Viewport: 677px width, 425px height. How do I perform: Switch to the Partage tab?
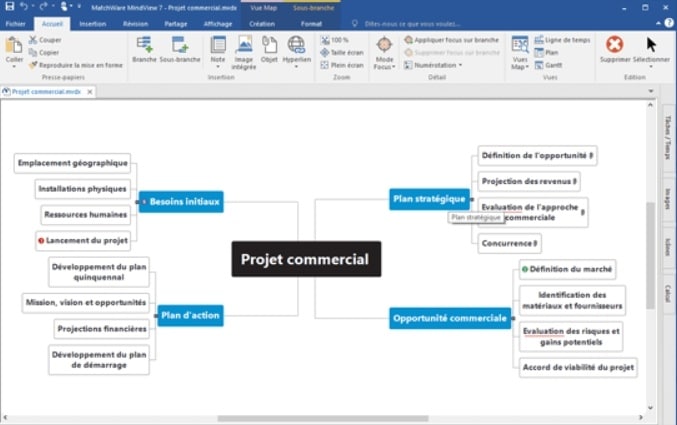175,24
